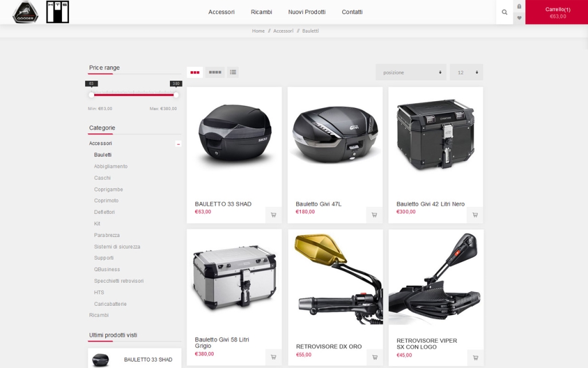588x368 pixels.
Task: Add Bauletto Givi 58 Litri Grigio to cart
Action: [x=273, y=357]
